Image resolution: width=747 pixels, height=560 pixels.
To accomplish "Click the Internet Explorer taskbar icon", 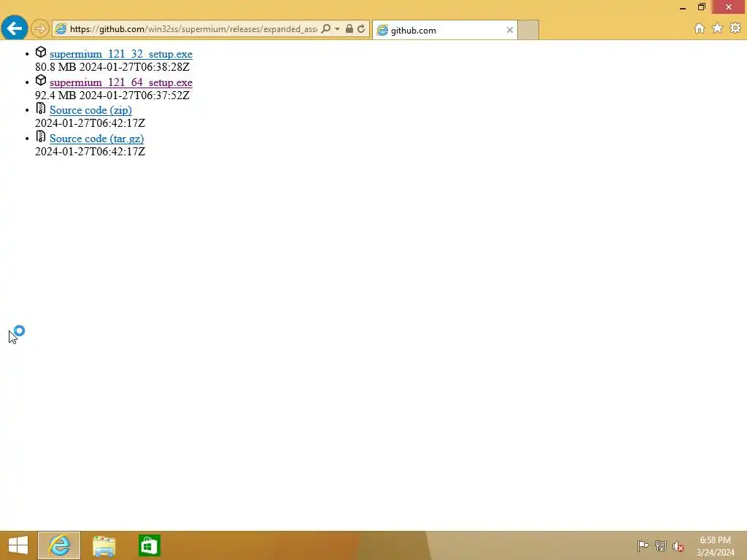I will pos(59,545).
